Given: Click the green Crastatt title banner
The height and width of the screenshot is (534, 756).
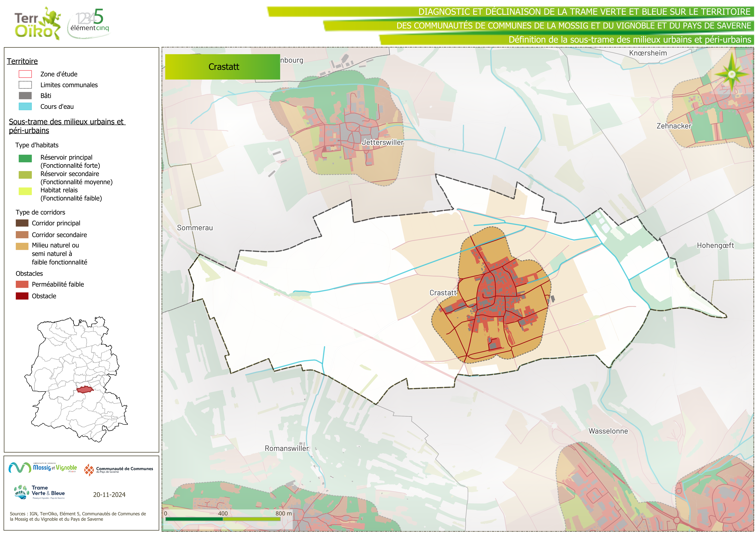Looking at the screenshot, I should (x=223, y=67).
